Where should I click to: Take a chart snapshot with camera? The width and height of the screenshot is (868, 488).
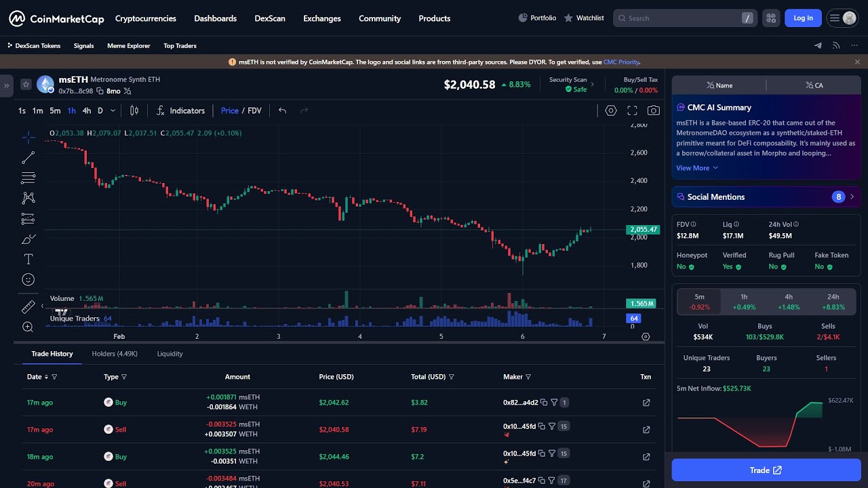point(653,110)
